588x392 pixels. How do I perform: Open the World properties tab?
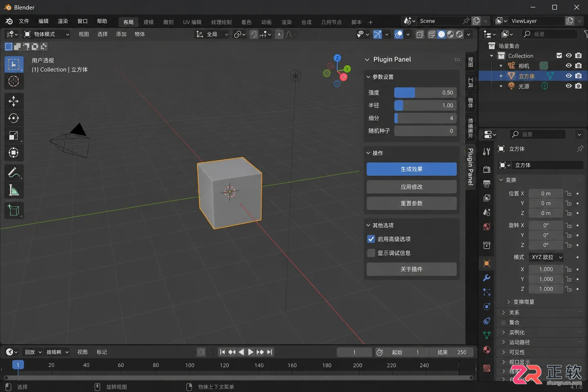click(x=486, y=227)
